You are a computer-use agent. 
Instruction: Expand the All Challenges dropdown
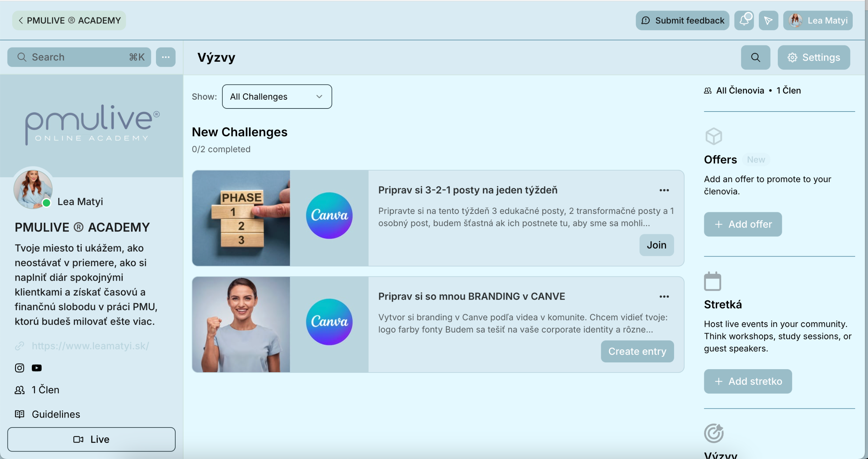[277, 97]
